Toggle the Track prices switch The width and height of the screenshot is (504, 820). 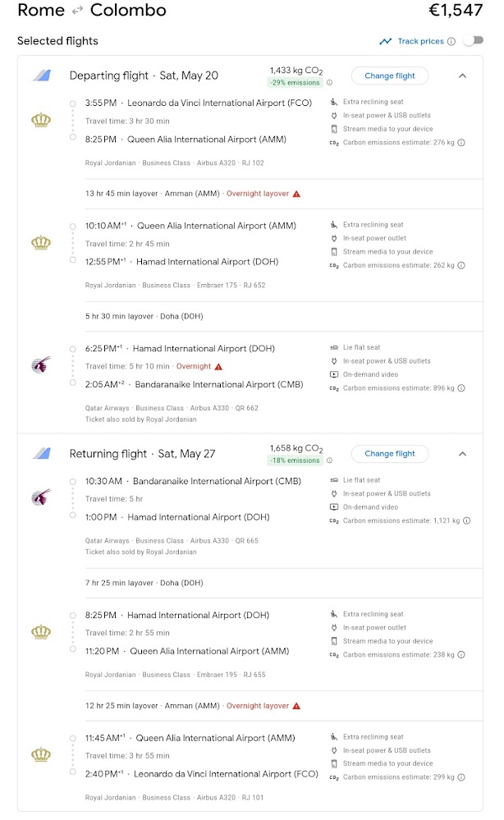pos(472,41)
